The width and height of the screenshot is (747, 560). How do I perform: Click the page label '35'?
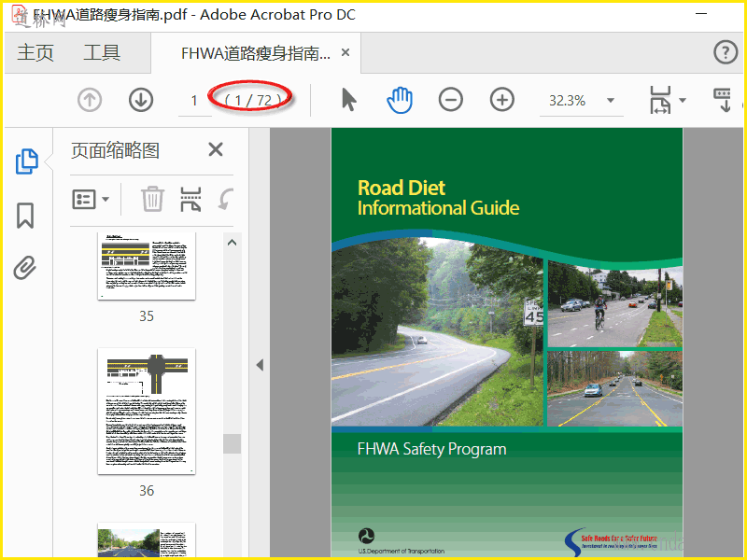click(147, 316)
